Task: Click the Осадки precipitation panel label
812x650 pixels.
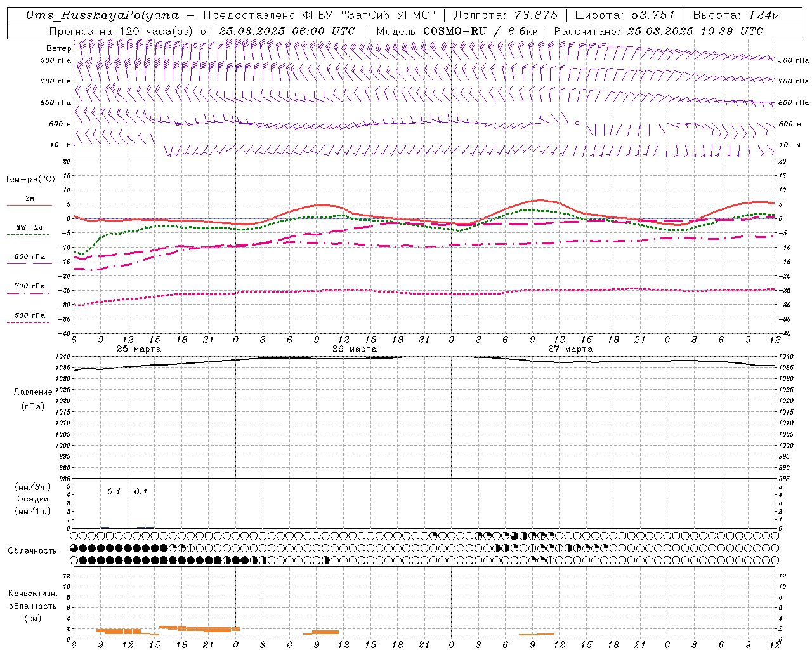Action: pos(33,499)
